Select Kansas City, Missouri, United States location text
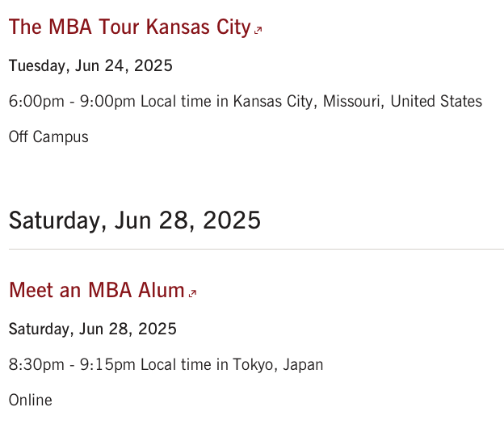Screen dimensions: 504x424 tap(358, 102)
